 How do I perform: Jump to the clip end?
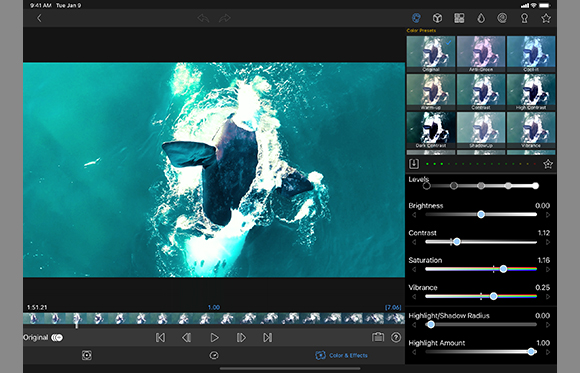[x=267, y=337]
